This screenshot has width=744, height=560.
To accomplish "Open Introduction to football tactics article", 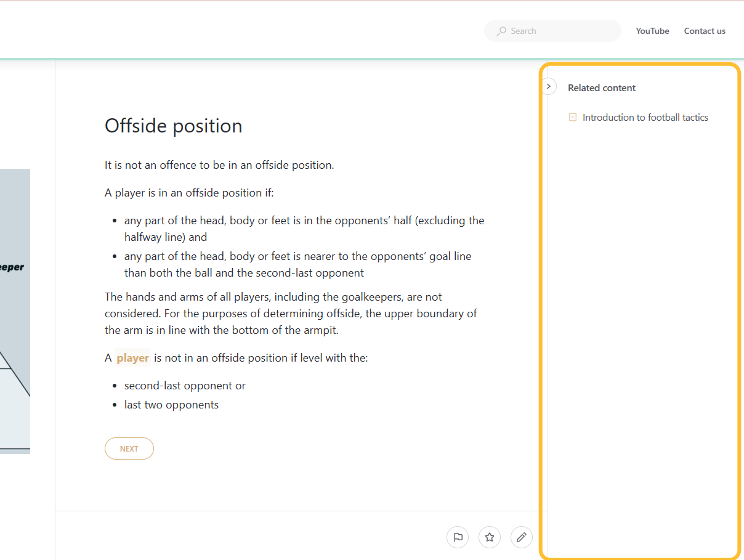I will pyautogui.click(x=645, y=117).
